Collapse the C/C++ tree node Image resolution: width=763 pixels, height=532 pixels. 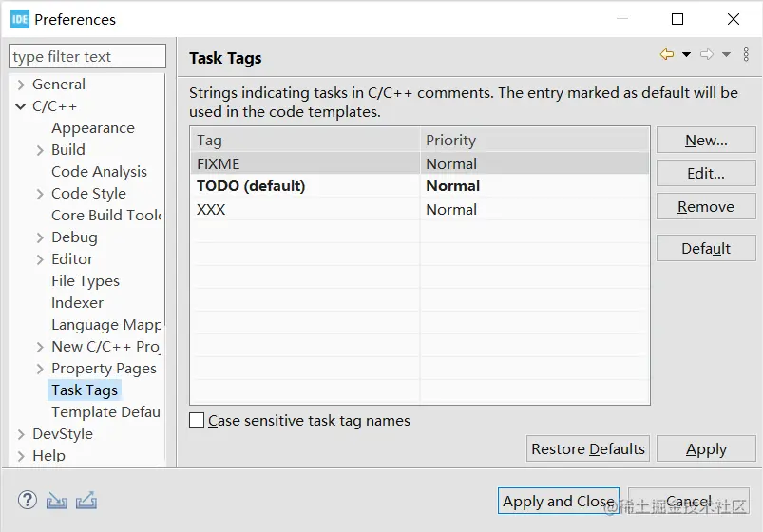click(21, 106)
